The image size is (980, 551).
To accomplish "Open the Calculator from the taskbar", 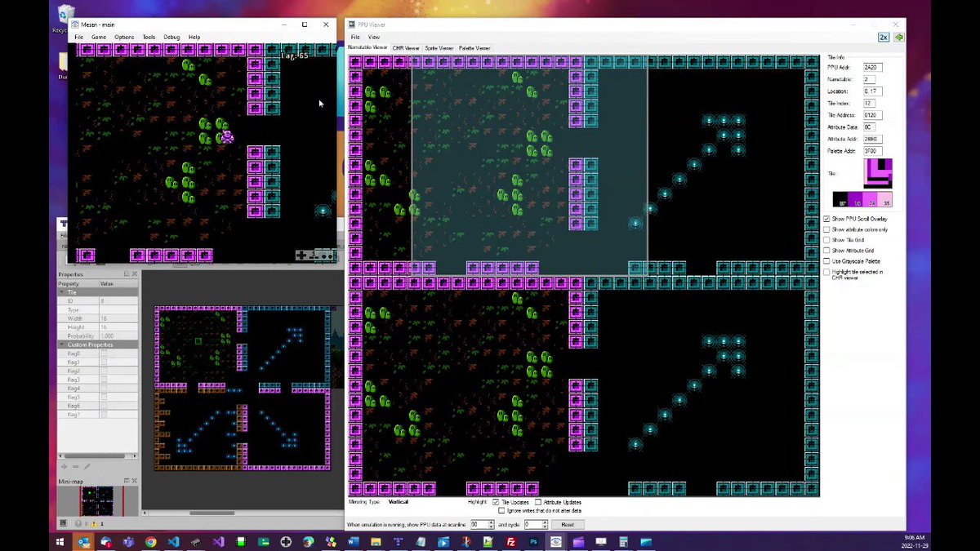I will click(x=623, y=541).
